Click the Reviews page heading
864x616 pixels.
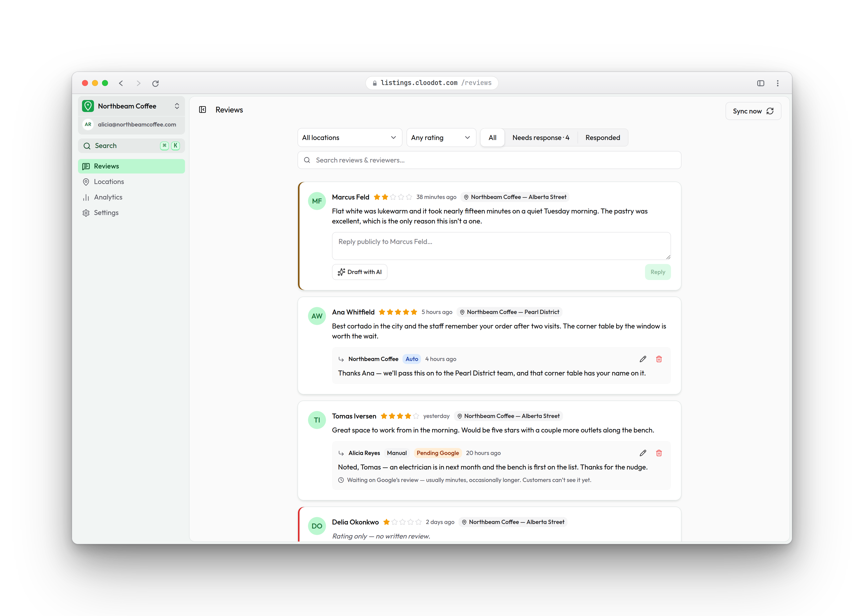tap(229, 109)
